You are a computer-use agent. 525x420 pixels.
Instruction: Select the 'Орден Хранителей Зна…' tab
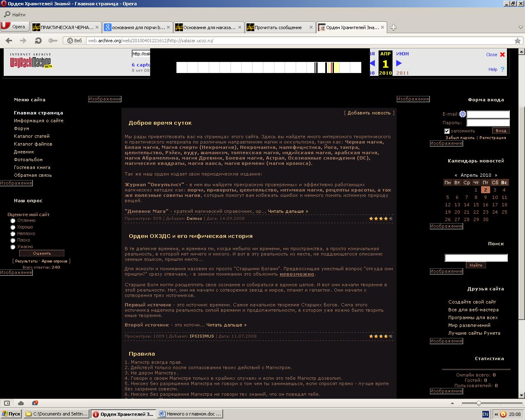pyautogui.click(x=351, y=27)
